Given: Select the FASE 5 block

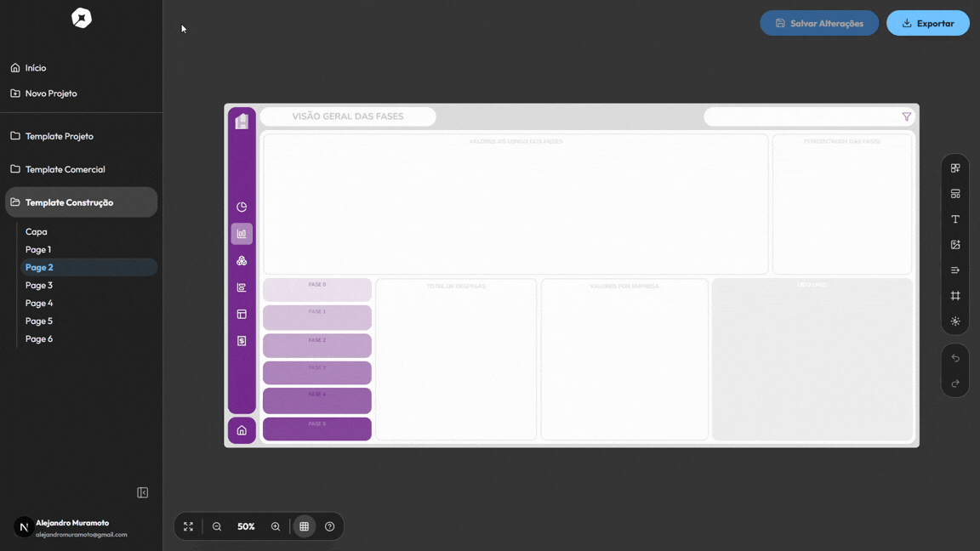Looking at the screenshot, I should (x=316, y=429).
